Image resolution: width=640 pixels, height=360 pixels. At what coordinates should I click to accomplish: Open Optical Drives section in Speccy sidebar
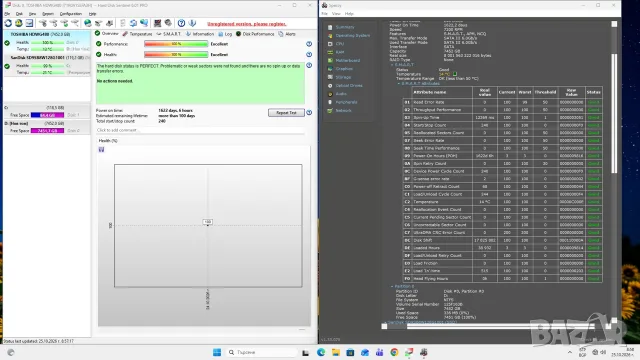(349, 86)
